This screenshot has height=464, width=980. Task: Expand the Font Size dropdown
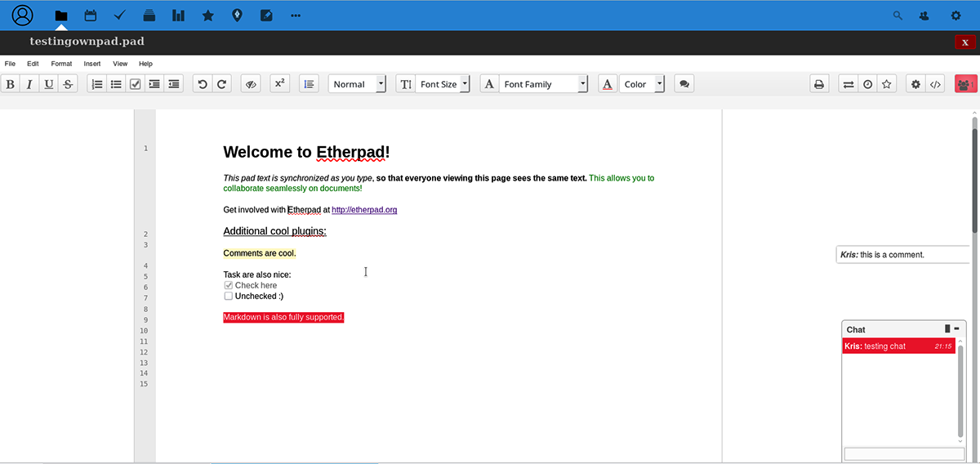coord(443,84)
